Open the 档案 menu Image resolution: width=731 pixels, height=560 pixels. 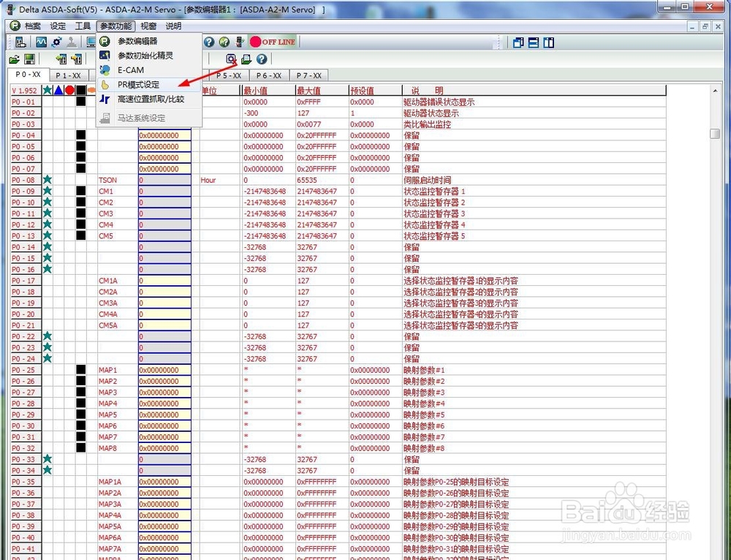pos(33,26)
